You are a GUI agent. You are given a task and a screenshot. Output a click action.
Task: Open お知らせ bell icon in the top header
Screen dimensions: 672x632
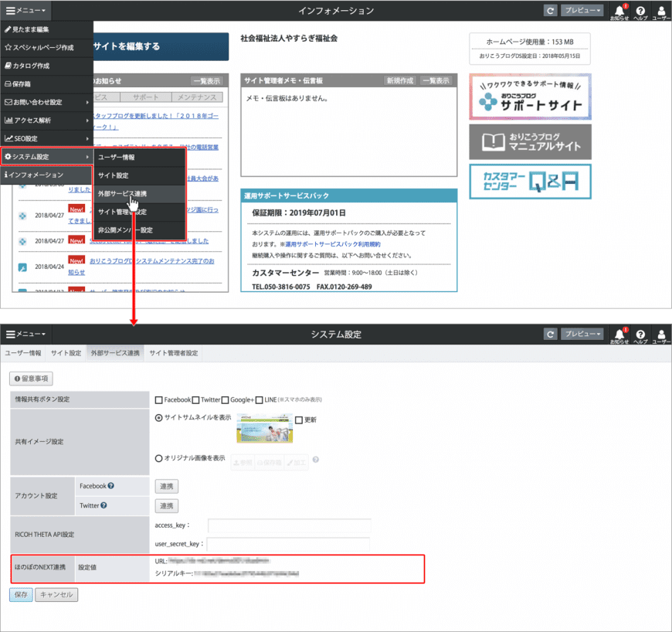[619, 12]
